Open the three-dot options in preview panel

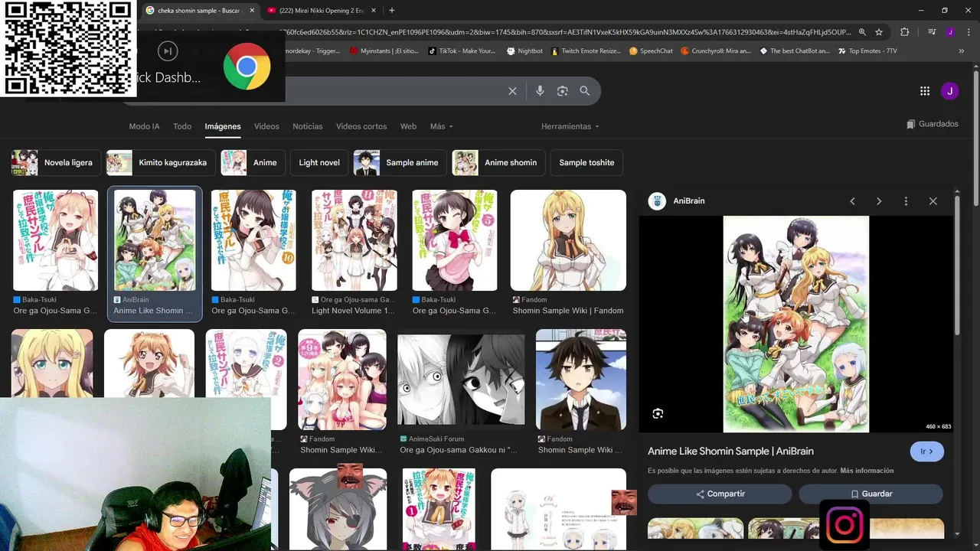(x=906, y=201)
